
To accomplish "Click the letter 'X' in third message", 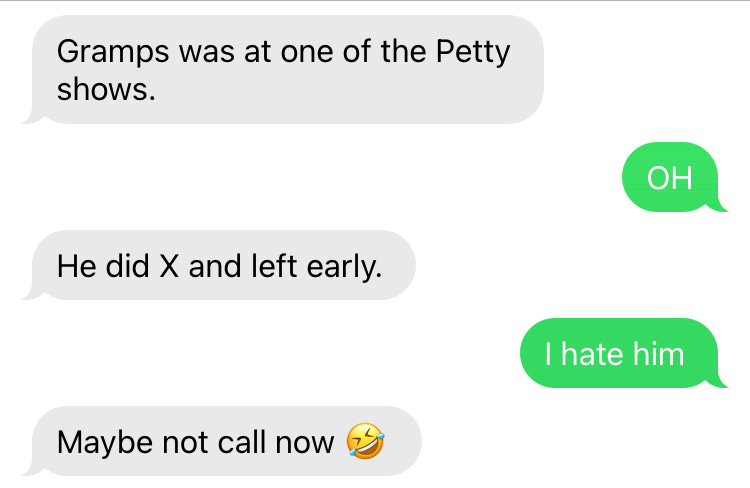I will [x=169, y=266].
